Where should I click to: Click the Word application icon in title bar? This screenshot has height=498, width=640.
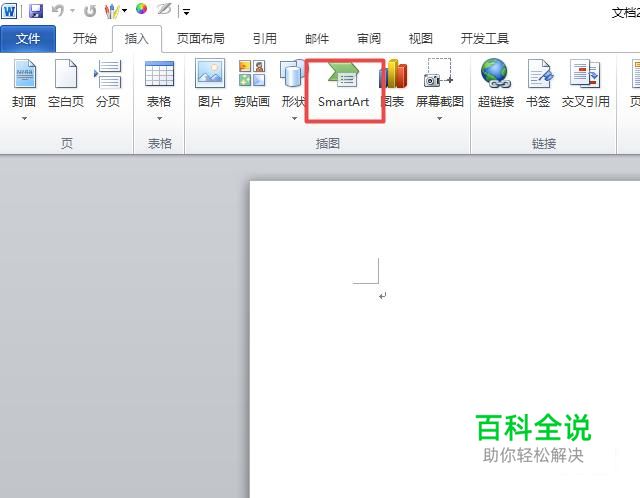pos(9,11)
